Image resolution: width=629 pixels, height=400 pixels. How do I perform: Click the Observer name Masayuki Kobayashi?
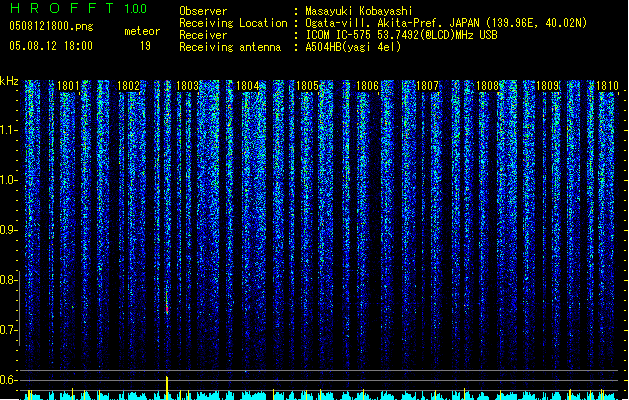point(359,11)
